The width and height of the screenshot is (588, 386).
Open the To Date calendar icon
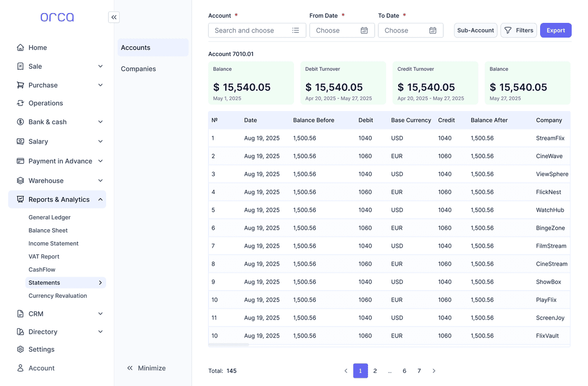coord(433,30)
